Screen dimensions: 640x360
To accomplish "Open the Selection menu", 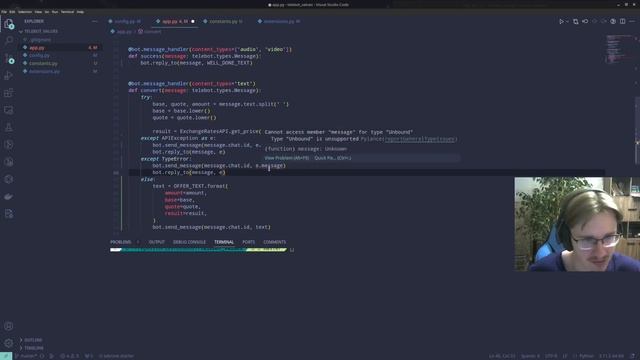I will (25, 12).
